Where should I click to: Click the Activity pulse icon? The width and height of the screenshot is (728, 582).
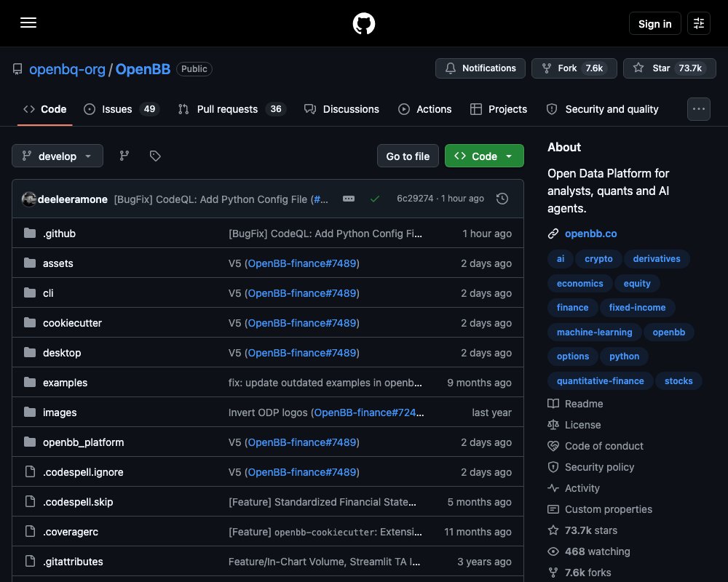pyautogui.click(x=553, y=487)
